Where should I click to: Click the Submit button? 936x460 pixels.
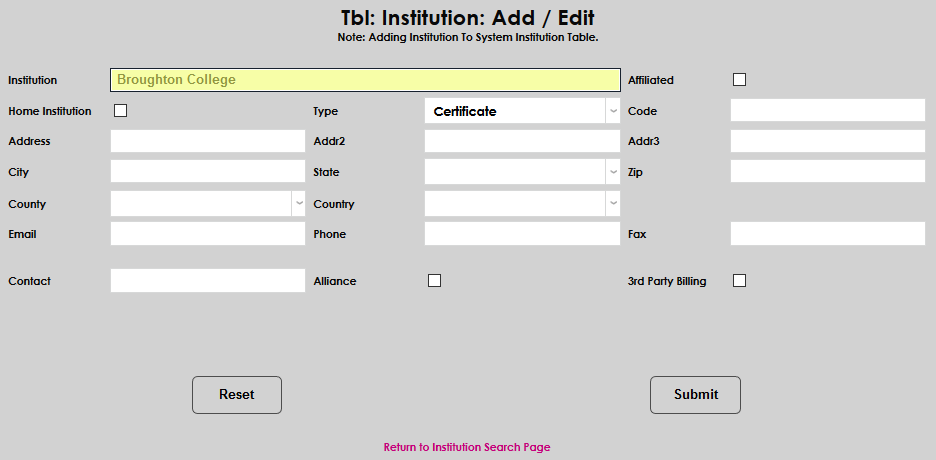[x=695, y=395]
